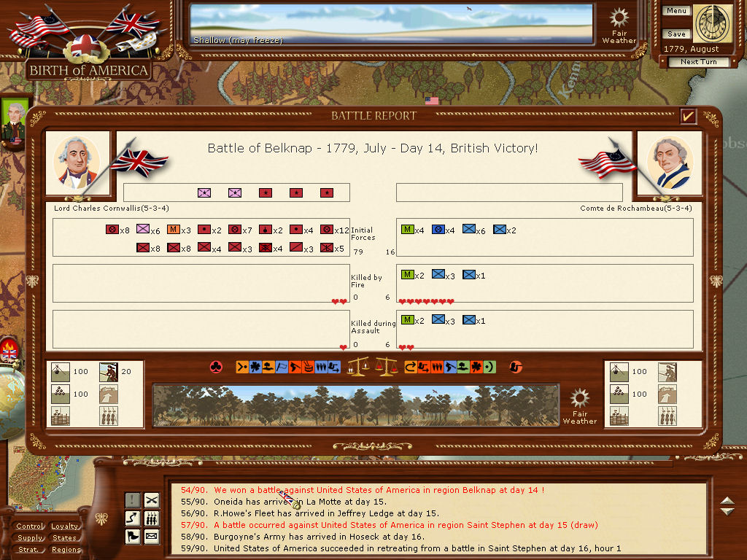Viewport: 747px width, 560px height.
Task: Close the Battle Report with the checkmark
Action: point(687,116)
